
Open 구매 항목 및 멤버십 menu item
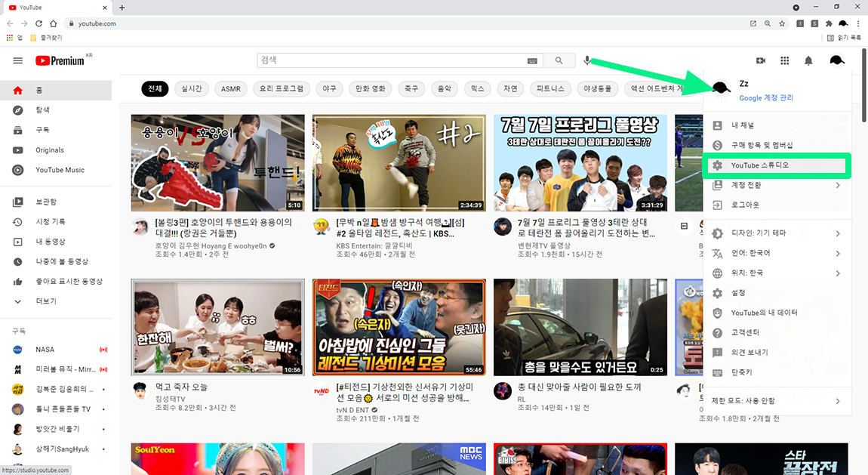[x=777, y=145]
